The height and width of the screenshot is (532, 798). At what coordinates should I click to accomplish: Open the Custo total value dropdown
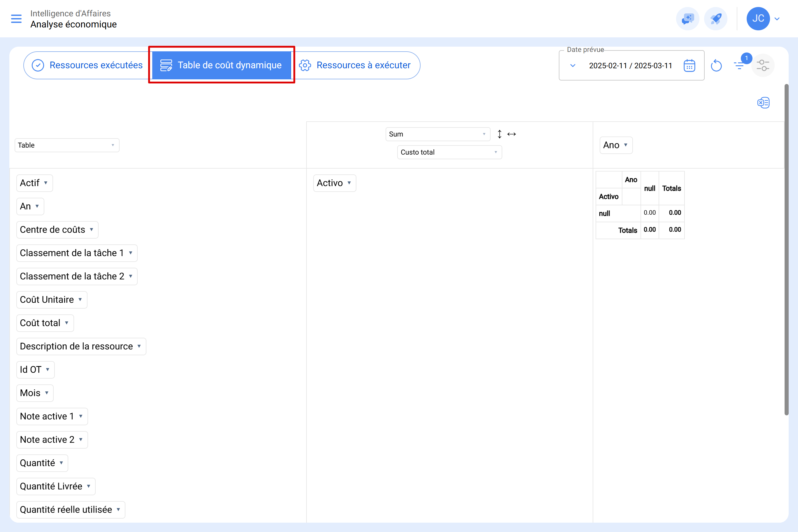click(x=449, y=152)
